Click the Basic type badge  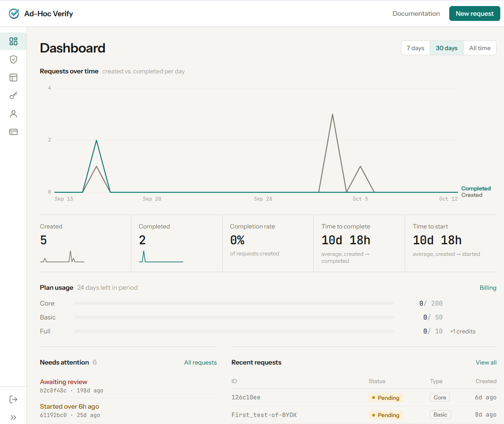440,415
